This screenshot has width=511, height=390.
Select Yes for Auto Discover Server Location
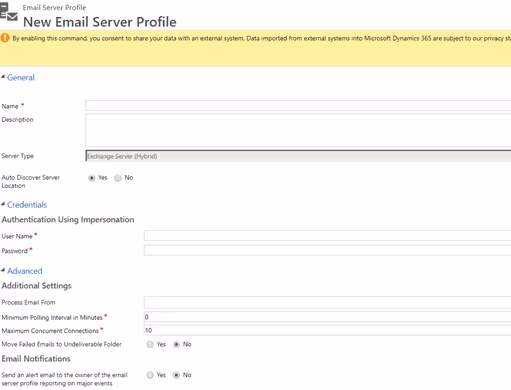point(92,178)
